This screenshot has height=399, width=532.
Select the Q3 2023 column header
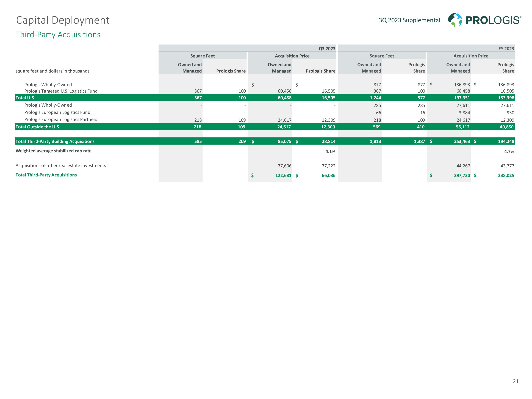[327, 49]
